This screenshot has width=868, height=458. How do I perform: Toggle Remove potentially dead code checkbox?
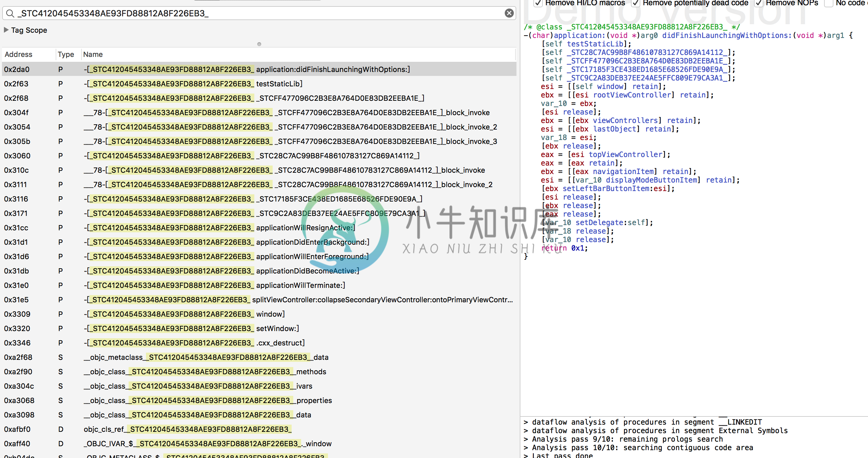coord(636,3)
